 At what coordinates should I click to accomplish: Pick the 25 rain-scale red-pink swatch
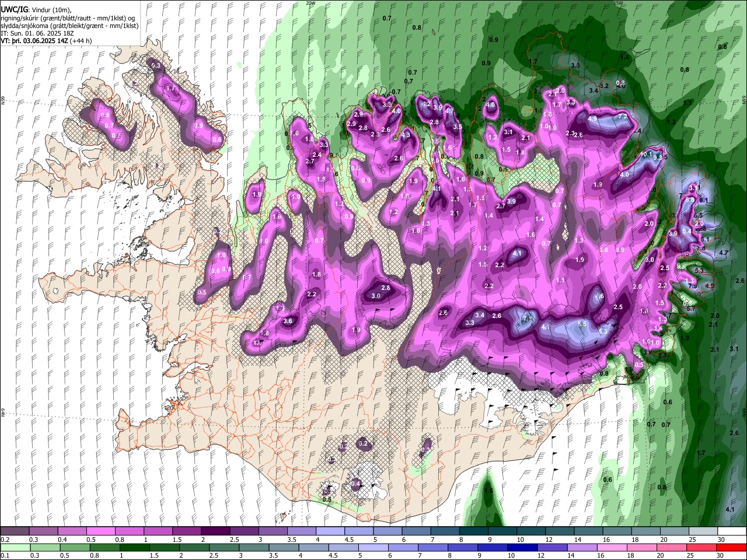(700, 548)
